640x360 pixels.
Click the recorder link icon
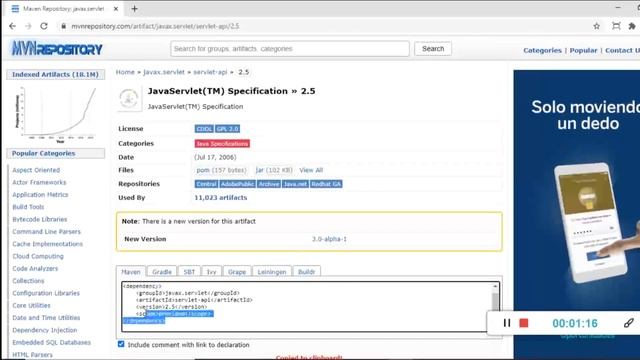[629, 323]
